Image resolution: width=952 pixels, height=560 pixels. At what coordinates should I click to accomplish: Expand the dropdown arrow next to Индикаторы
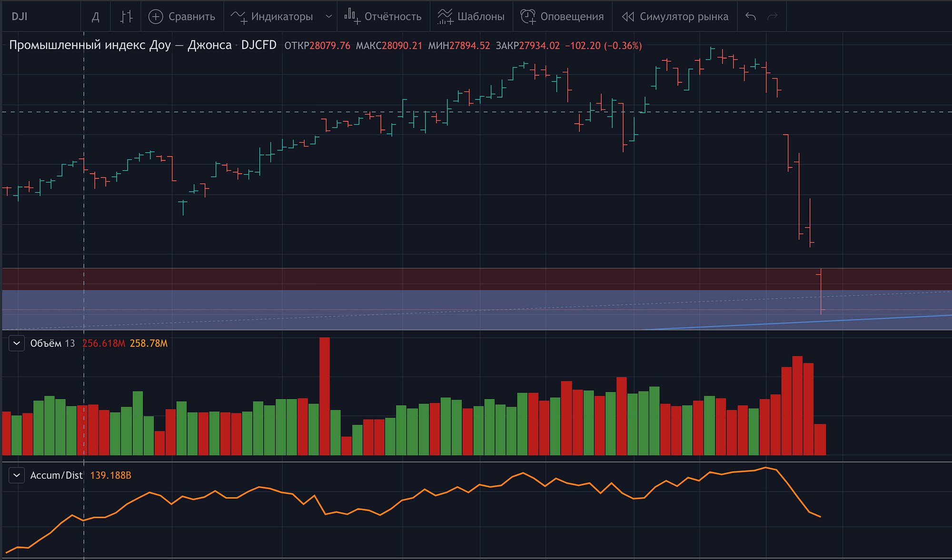pos(328,17)
